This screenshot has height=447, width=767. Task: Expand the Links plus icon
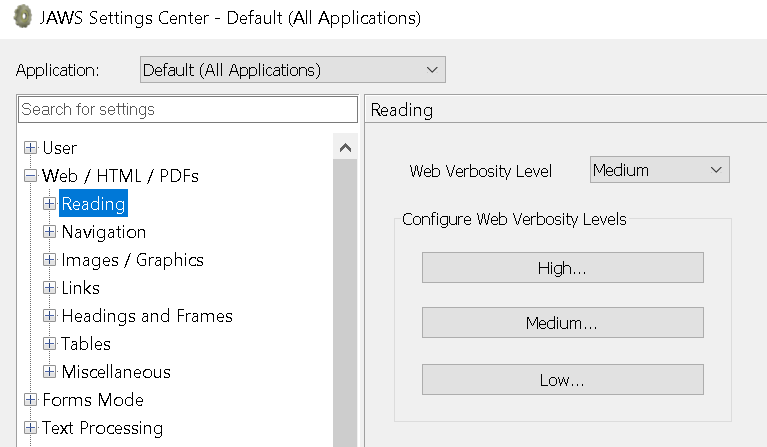click(x=49, y=288)
